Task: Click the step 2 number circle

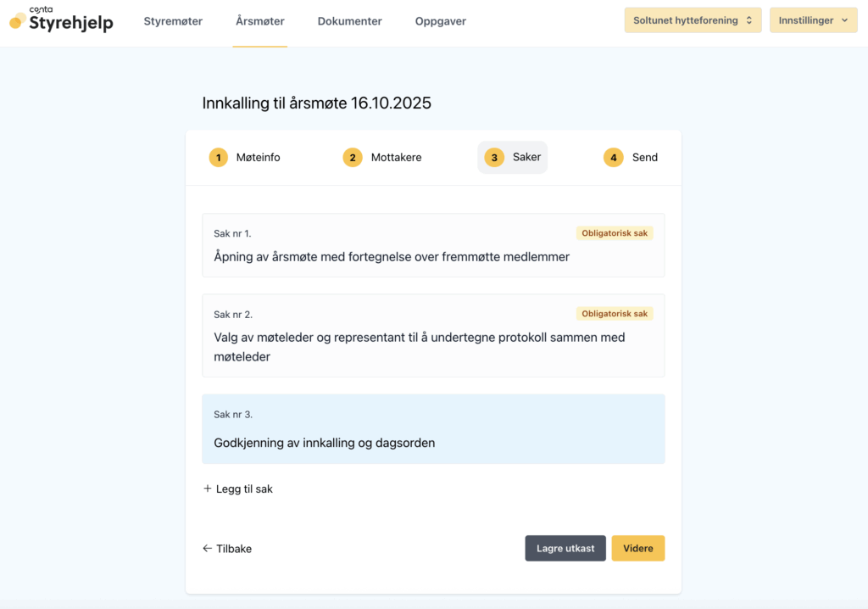Action: [353, 158]
